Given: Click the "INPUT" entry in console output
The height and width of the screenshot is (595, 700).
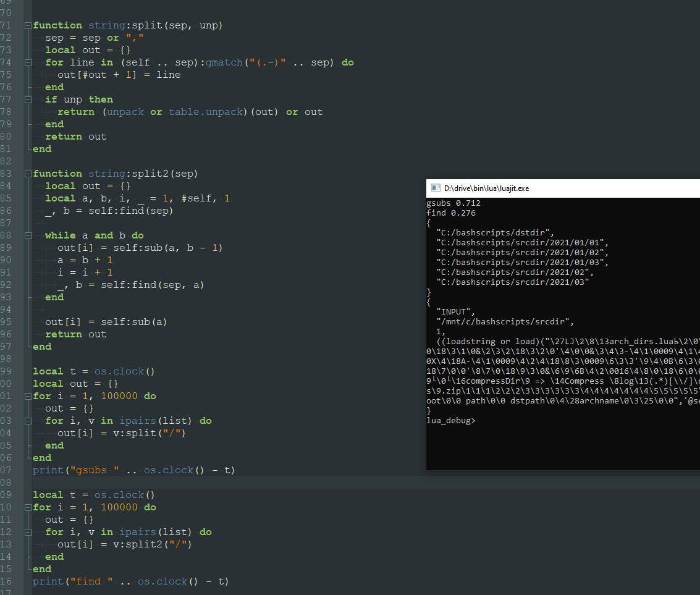Looking at the screenshot, I should 455,311.
